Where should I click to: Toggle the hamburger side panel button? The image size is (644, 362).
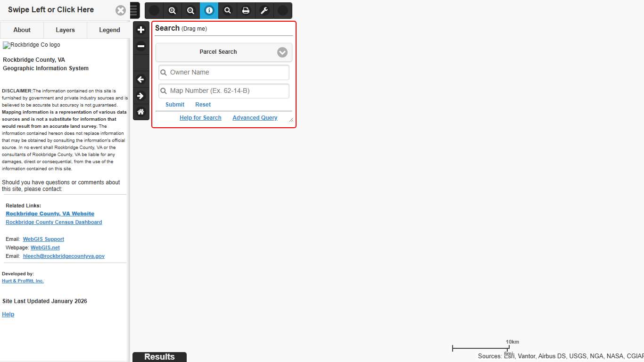[134, 10]
